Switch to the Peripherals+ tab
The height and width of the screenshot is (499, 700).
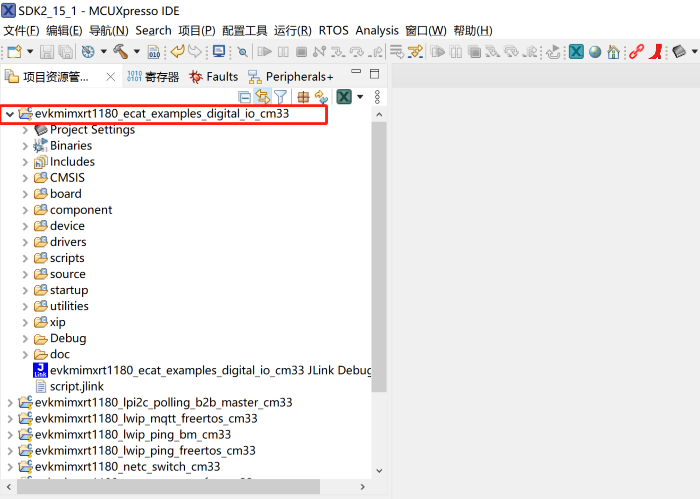pyautogui.click(x=291, y=76)
